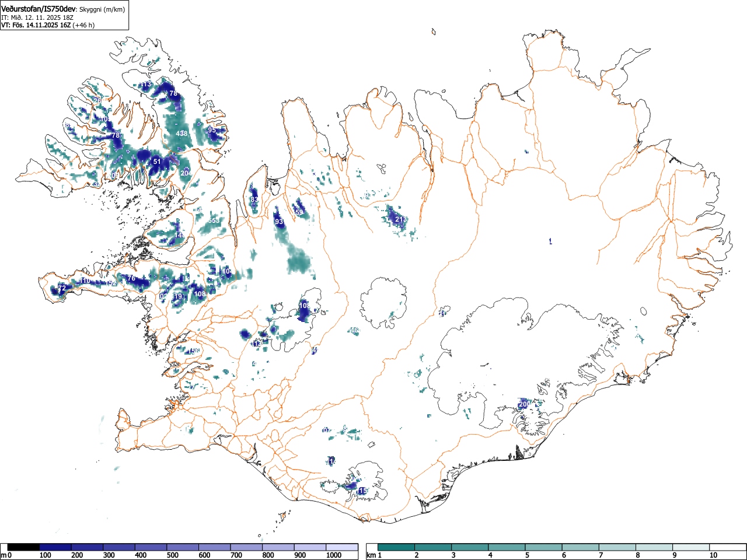Click the "83" visibility value label

pyautogui.click(x=254, y=199)
